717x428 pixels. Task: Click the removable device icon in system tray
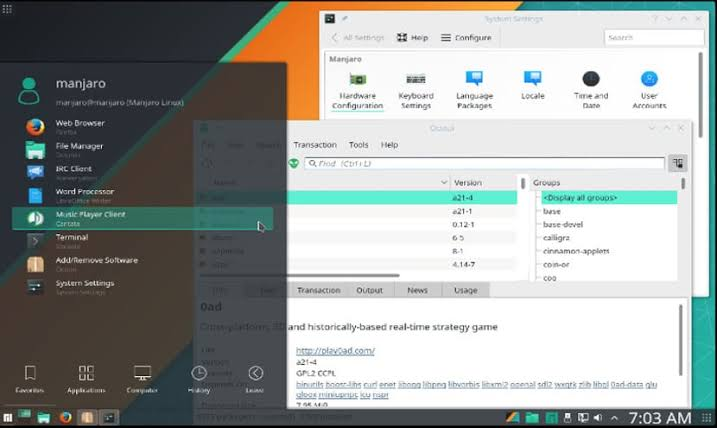coord(567,417)
